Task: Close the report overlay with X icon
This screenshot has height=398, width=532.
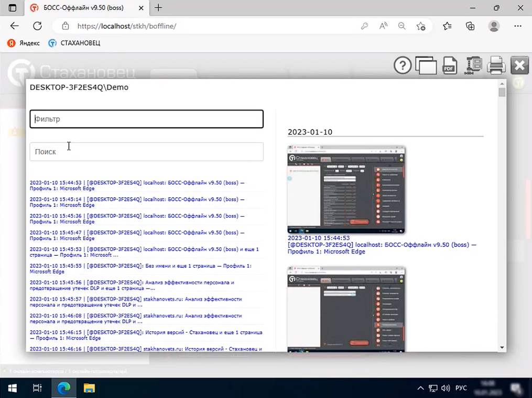Action: pos(520,65)
